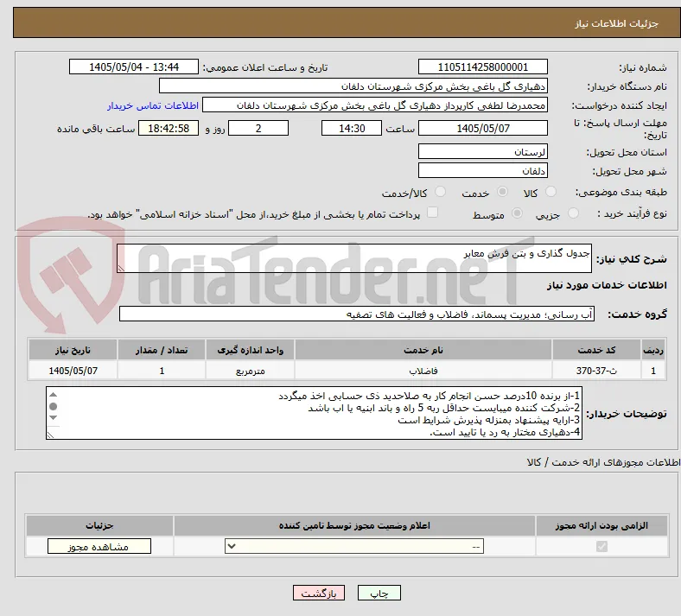Click the general description text area
Viewport: 681px width, 616px height.
click(354, 258)
